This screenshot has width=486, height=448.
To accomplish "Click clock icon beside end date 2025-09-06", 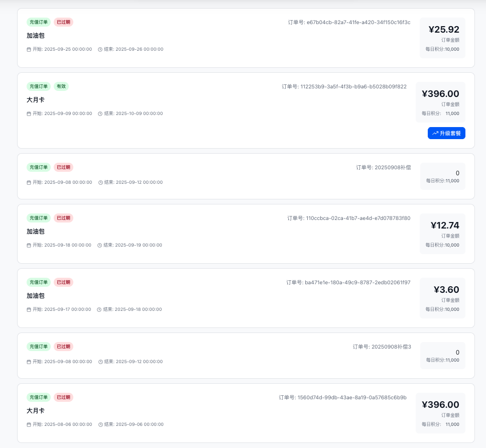I will point(100,424).
